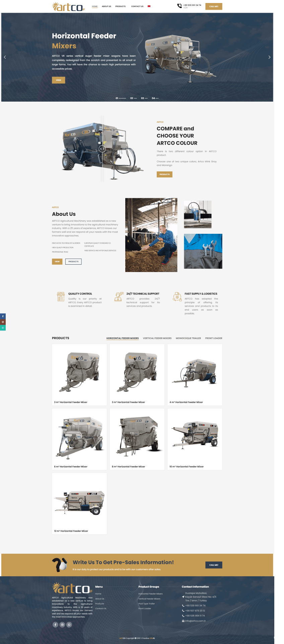The image size is (284, 644).
Task: Select slide 02 indicator in hero slider
Action: (133, 98)
